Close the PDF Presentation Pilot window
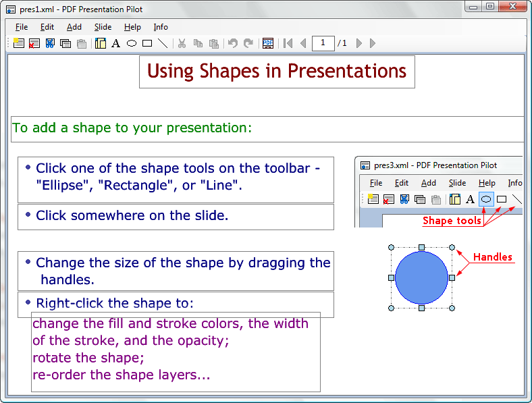The height and width of the screenshot is (403, 532). point(512,7)
